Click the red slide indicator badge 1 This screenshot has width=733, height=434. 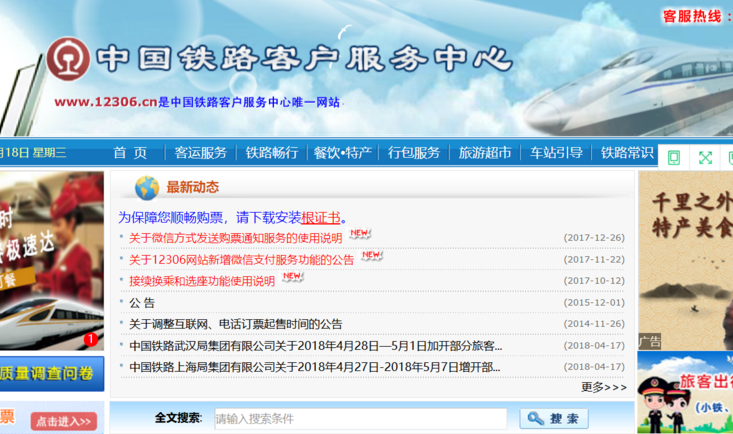pyautogui.click(x=91, y=339)
